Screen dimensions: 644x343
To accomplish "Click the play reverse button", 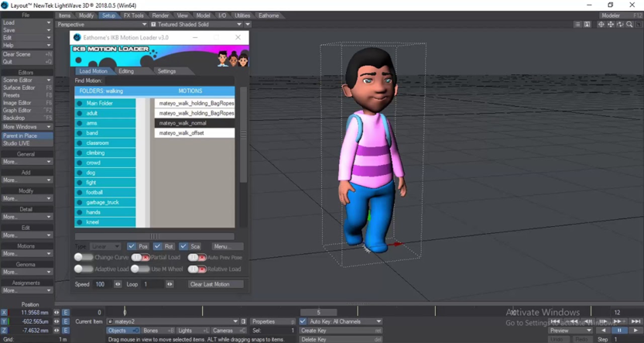I will [x=604, y=331].
